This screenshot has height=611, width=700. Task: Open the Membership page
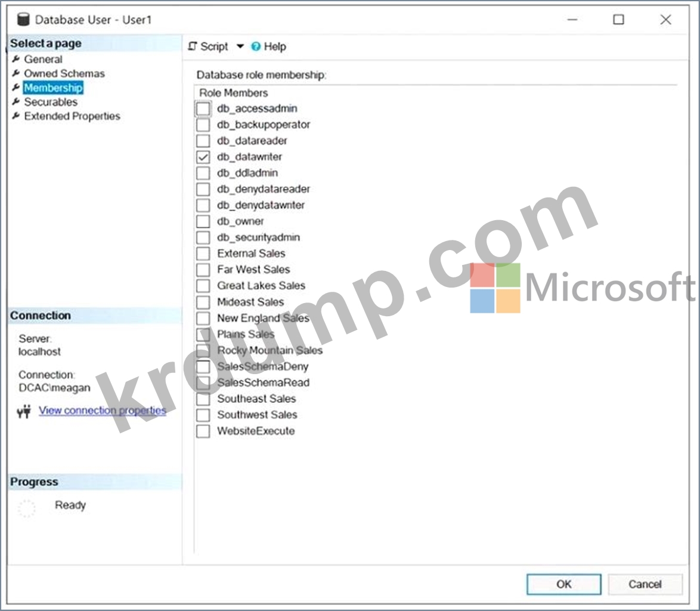pos(53,88)
